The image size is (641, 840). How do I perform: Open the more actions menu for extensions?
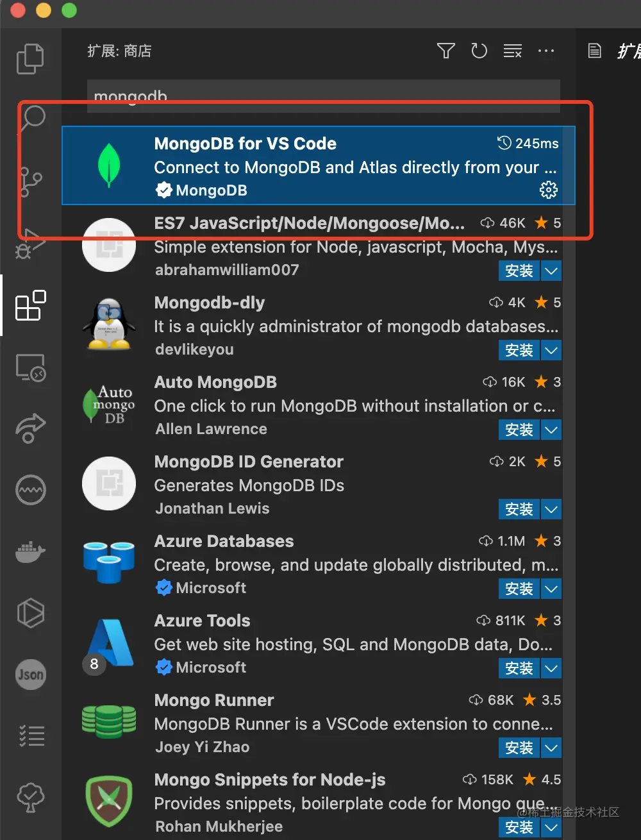tap(546, 51)
